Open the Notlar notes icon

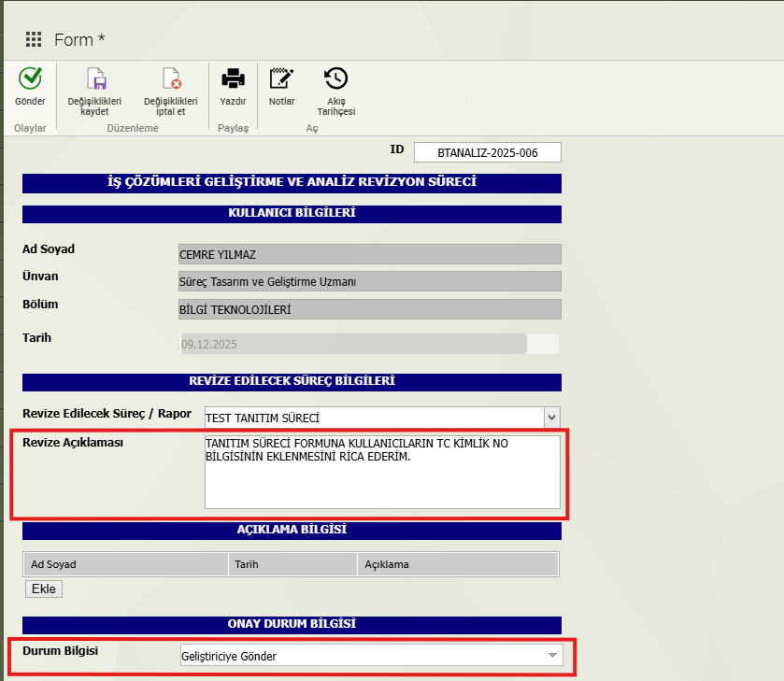pyautogui.click(x=281, y=78)
